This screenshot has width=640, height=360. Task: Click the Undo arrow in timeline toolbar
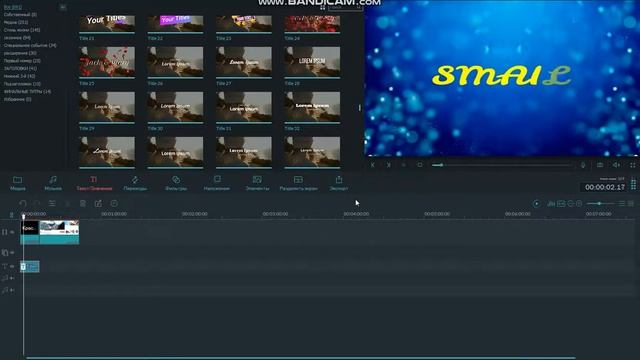pyautogui.click(x=23, y=203)
